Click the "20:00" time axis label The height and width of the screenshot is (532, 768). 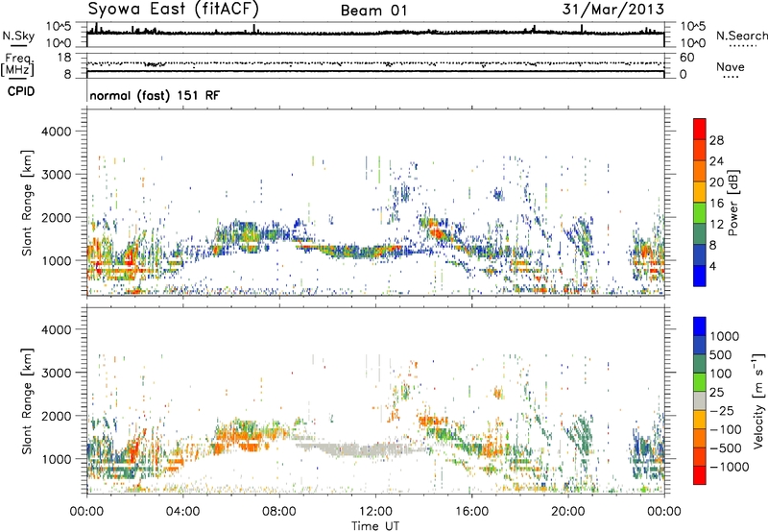click(x=567, y=511)
